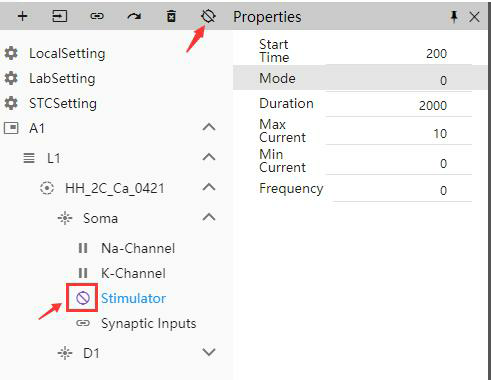Select Na-Channel in the tree

click(x=138, y=248)
